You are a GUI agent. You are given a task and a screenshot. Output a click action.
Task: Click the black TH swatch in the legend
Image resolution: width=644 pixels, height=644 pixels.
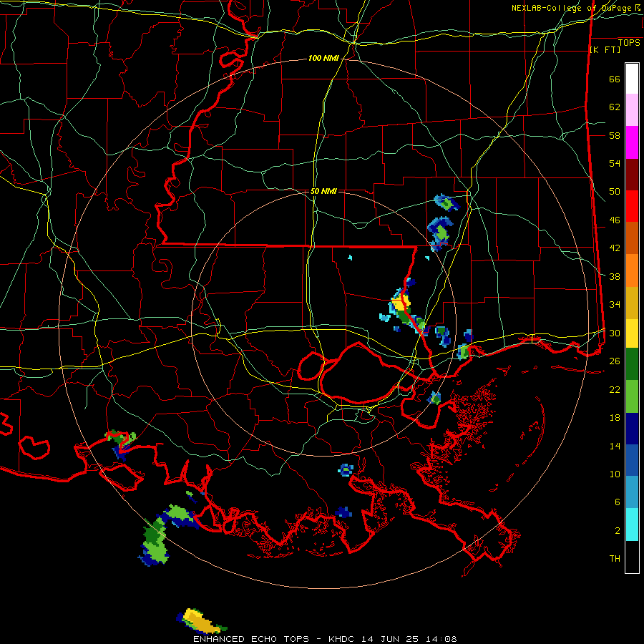(632, 557)
